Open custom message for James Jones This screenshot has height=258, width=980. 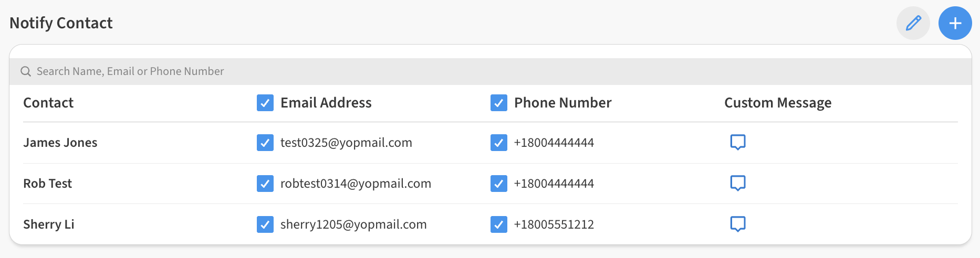point(738,142)
